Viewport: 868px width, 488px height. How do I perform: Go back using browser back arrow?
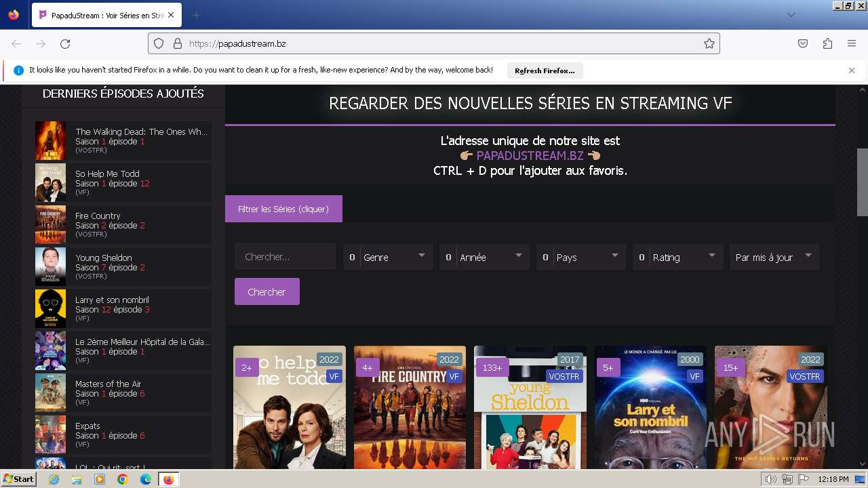pos(16,43)
